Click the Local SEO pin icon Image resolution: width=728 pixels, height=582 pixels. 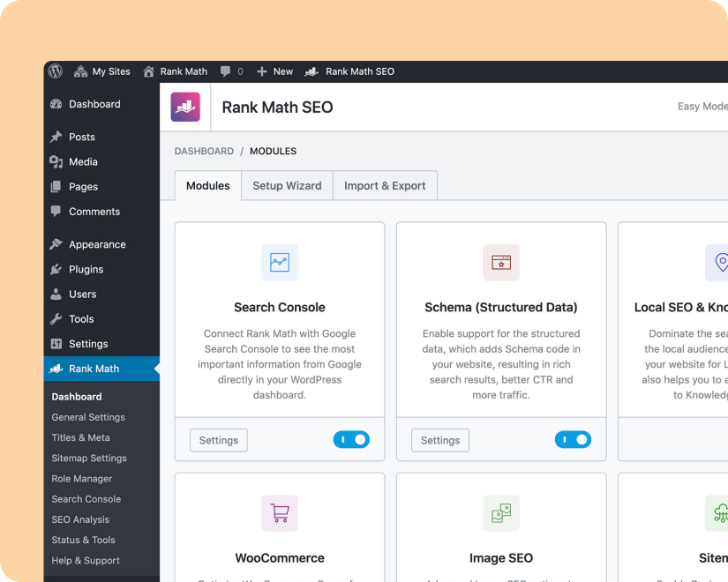pos(717,263)
